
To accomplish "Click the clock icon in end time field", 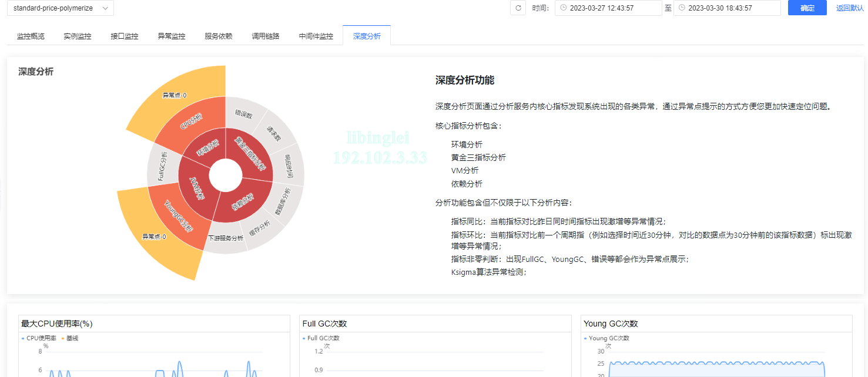I will coord(682,8).
